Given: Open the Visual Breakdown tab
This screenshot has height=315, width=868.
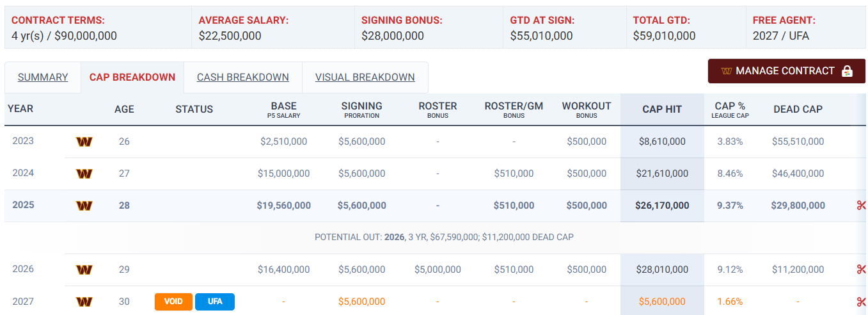Looking at the screenshot, I should 365,77.
